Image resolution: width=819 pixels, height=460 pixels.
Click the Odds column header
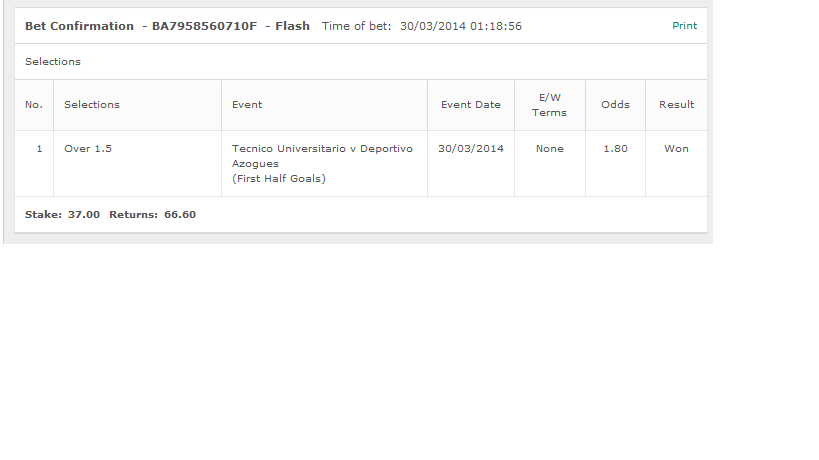point(615,104)
